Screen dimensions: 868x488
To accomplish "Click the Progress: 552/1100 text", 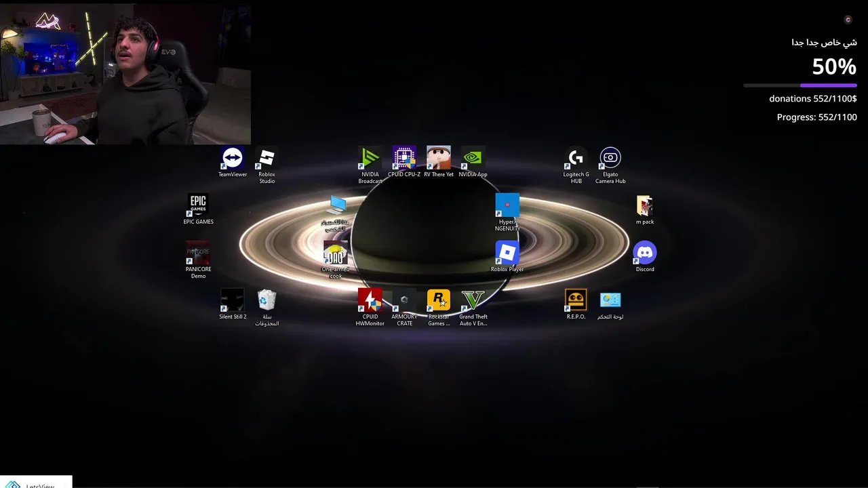I will pos(817,117).
